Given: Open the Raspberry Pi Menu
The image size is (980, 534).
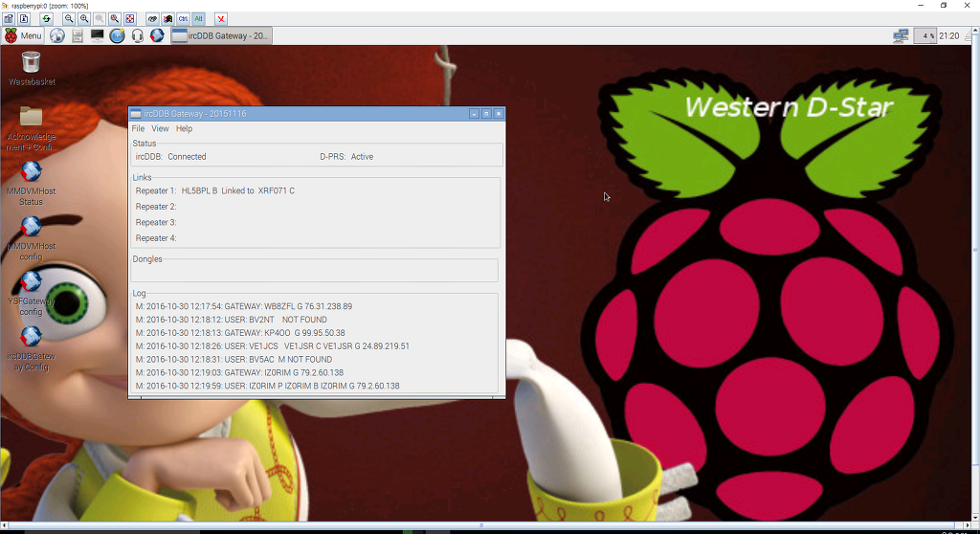Looking at the screenshot, I should (x=23, y=35).
